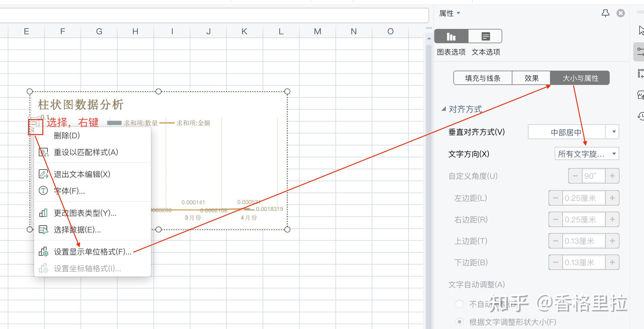Decrease 上边距 value
The image size is (644, 329).
coord(555,241)
